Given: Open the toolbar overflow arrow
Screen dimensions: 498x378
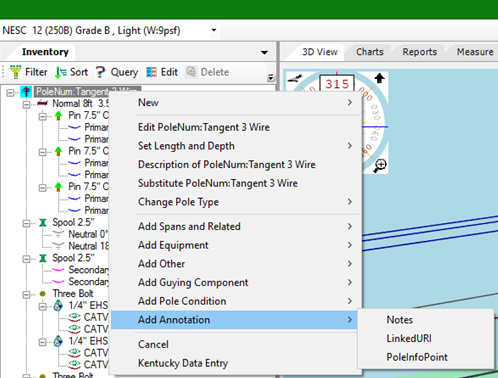Looking at the screenshot, I should [271, 78].
